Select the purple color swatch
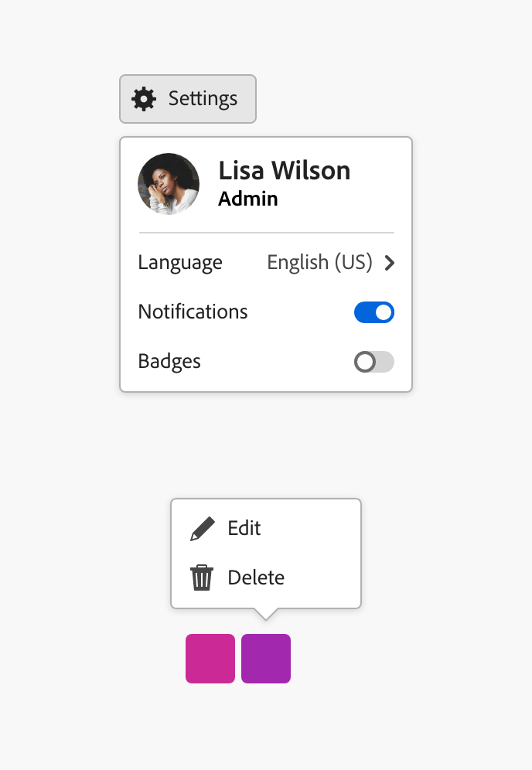 point(265,658)
